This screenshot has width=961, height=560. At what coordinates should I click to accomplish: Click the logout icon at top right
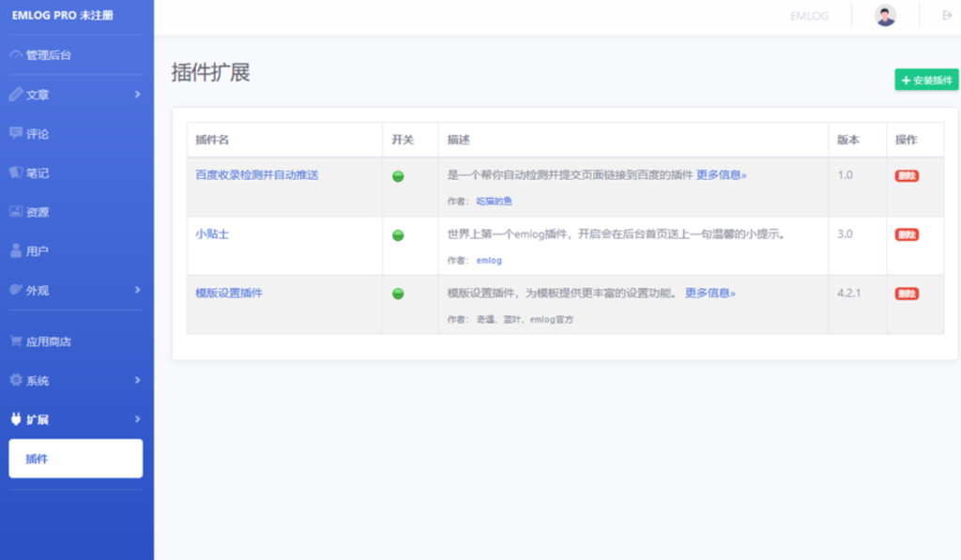pos(946,15)
